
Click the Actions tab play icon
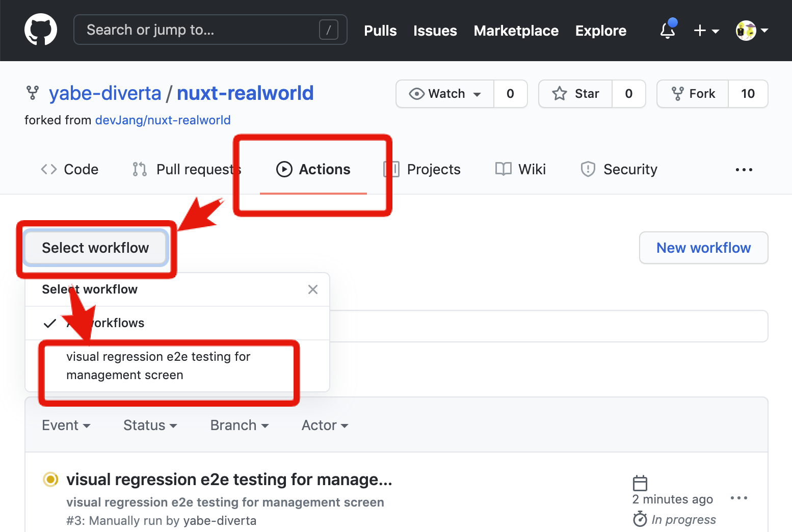click(x=284, y=169)
